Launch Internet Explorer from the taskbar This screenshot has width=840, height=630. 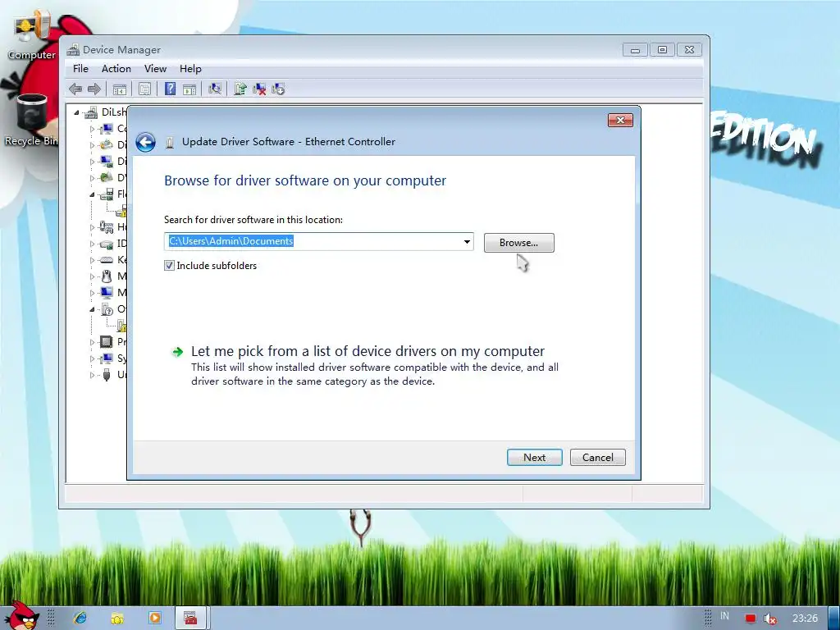click(80, 618)
